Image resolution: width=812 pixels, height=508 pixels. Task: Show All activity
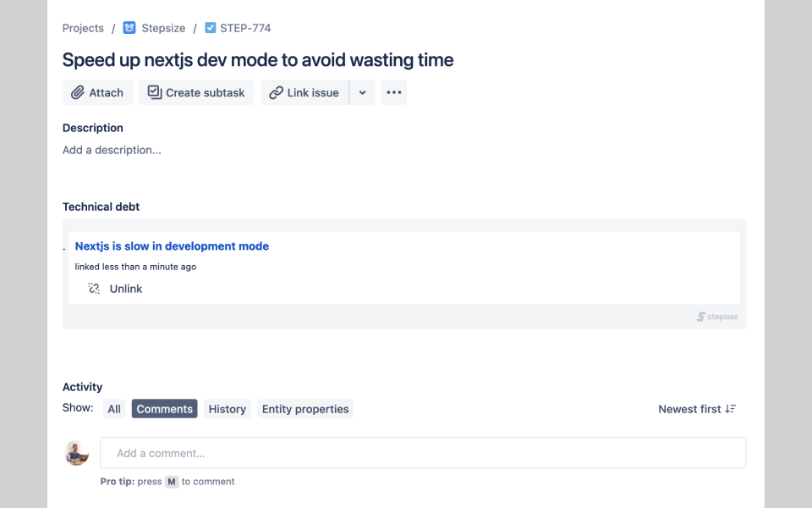coord(114,409)
